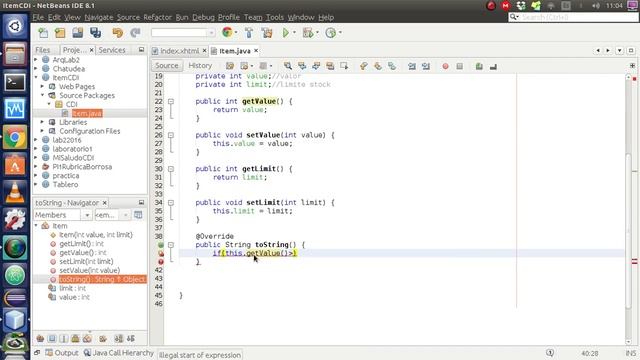Open the project configuration combo box
This screenshot has height=360, width=640.
[x=183, y=33]
